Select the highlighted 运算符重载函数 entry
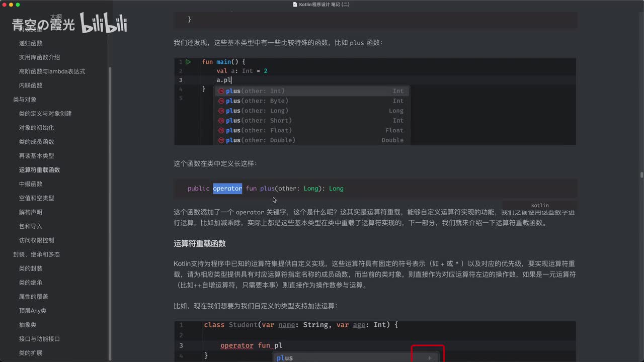644x362 pixels. coord(39,170)
